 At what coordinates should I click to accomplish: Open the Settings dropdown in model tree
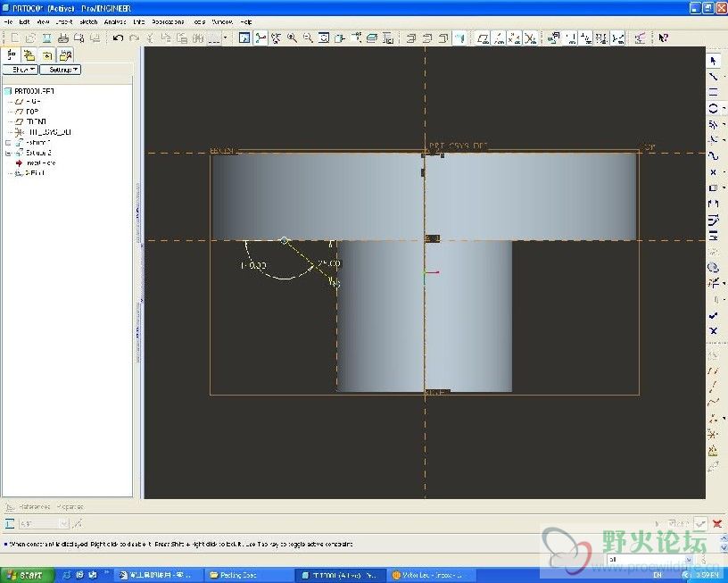tap(61, 70)
